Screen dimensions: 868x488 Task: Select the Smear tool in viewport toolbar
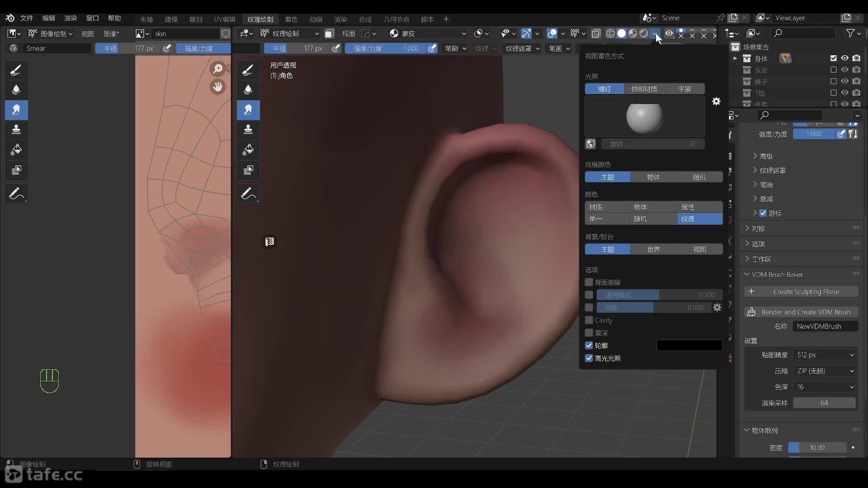pyautogui.click(x=248, y=110)
